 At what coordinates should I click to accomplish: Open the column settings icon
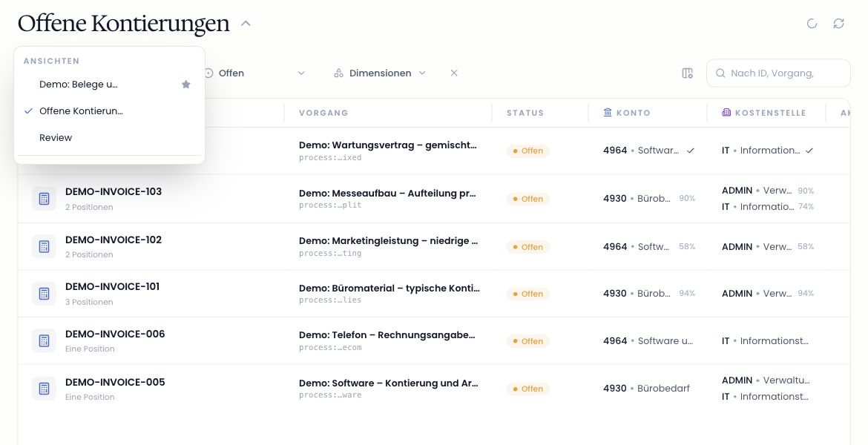687,73
